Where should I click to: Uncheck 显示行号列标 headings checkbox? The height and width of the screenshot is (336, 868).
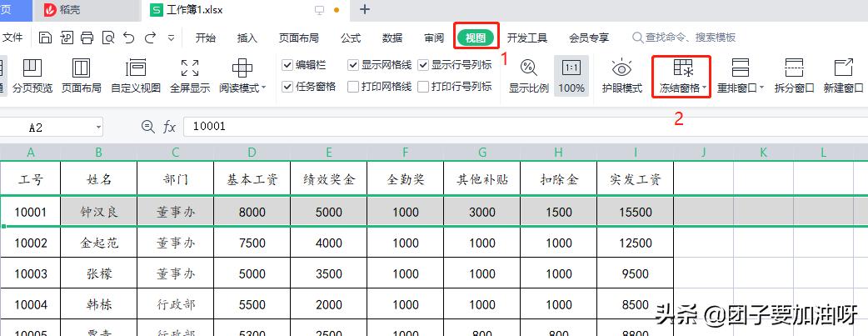[423, 65]
